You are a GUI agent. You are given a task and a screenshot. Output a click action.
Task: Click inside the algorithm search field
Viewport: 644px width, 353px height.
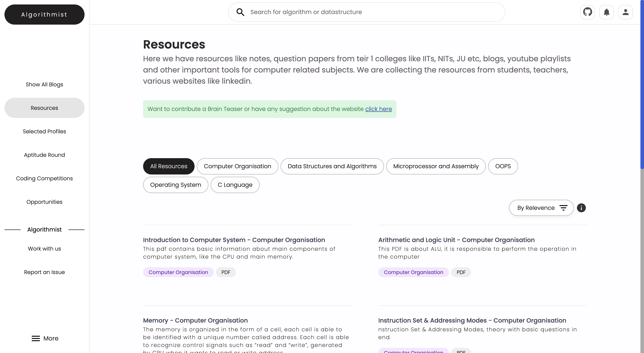(x=350, y=12)
